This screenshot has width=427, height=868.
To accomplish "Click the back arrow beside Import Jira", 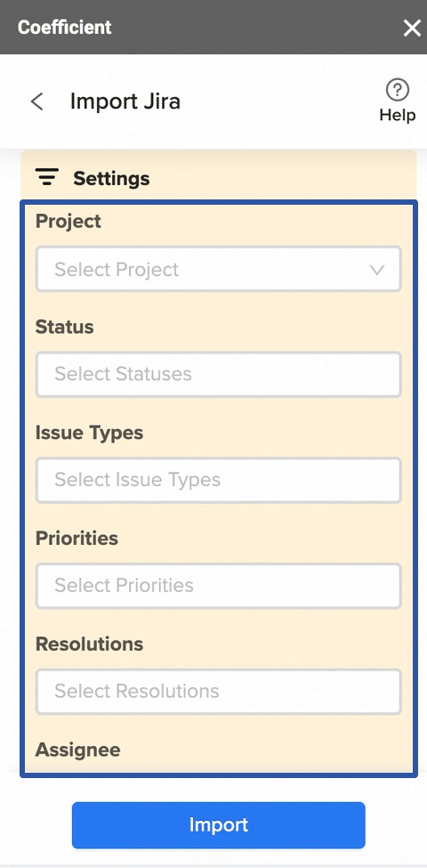I will point(37,101).
